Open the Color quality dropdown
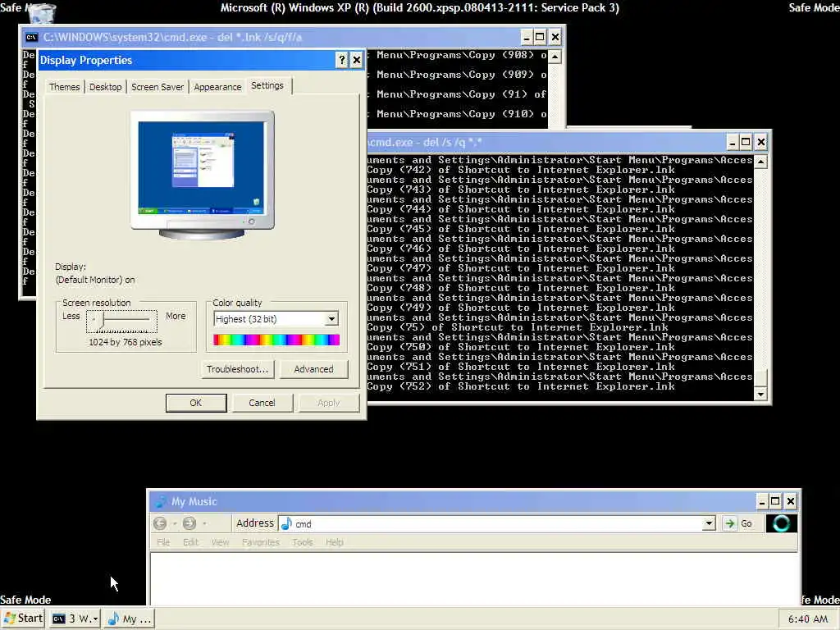The image size is (840, 630). click(x=331, y=319)
